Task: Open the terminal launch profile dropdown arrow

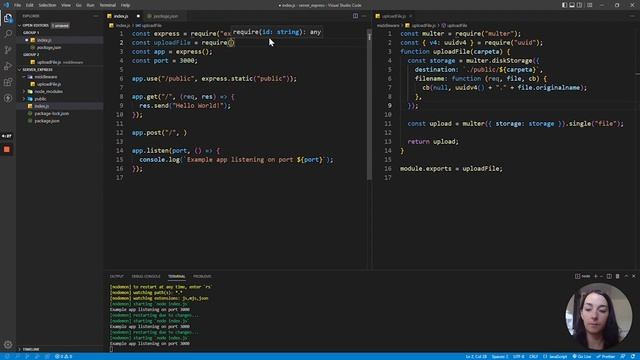Action: click(x=601, y=276)
